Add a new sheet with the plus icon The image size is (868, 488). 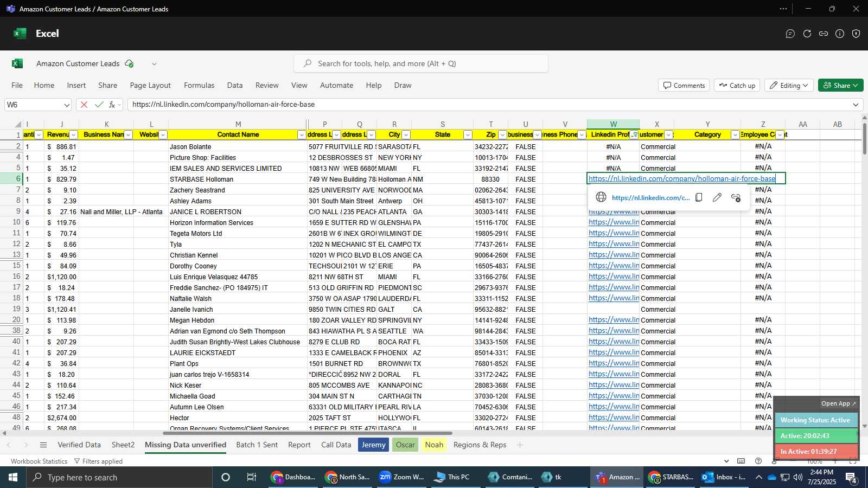click(520, 445)
